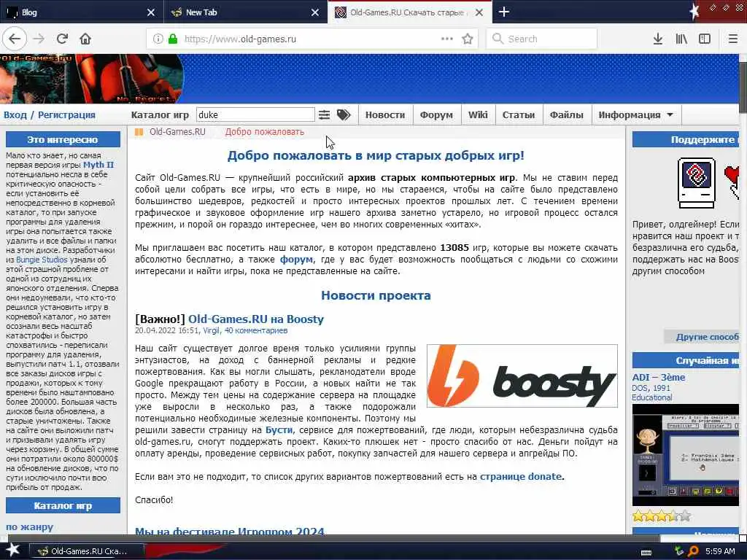Open the Wiki menu item
747x560 pixels.
478,114
